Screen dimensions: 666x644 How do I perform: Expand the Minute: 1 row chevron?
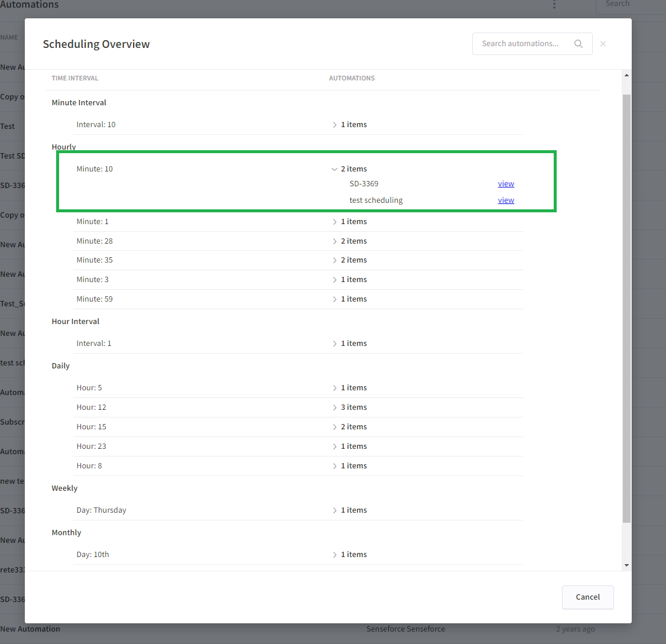[334, 222]
